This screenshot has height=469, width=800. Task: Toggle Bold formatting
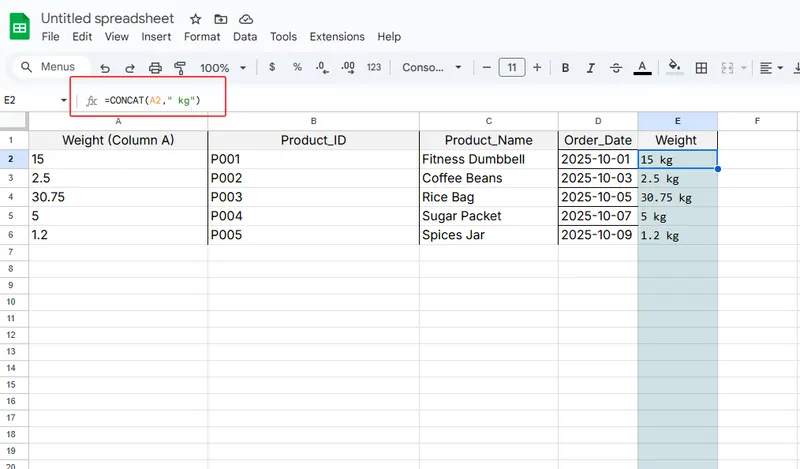point(565,68)
